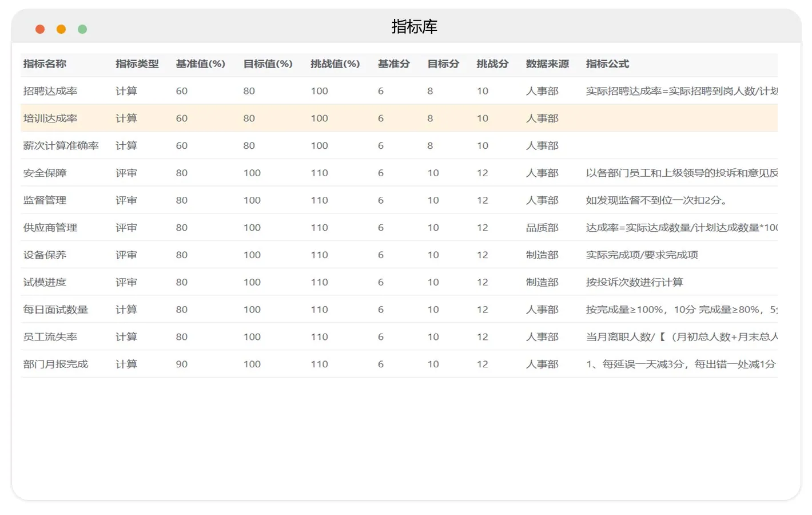Click 评审 type in the 安全保障 row
Viewport: 812px width, 515px height.
126,173
